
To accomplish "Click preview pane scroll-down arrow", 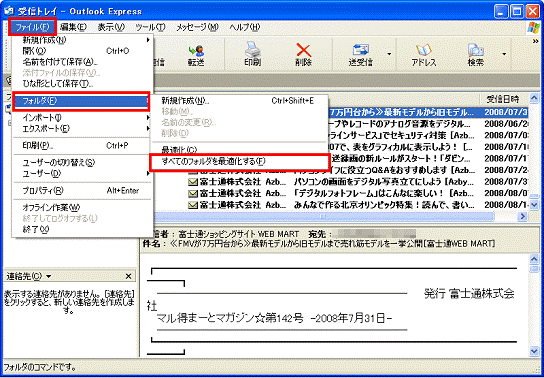I will [534, 351].
